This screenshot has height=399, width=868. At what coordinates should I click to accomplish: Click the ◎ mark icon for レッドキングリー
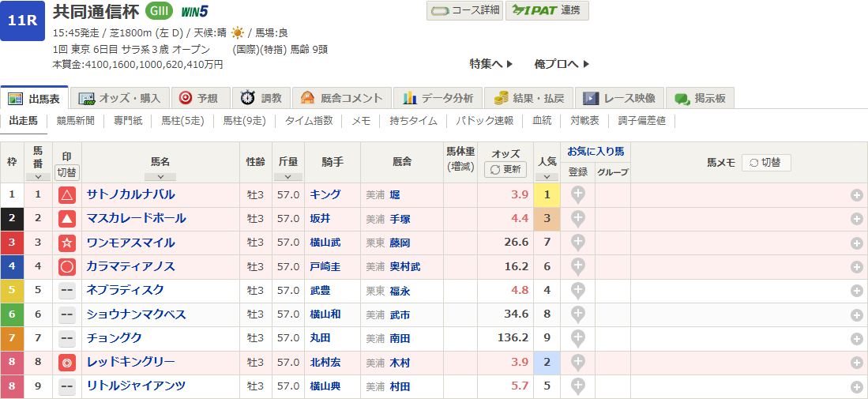point(67,363)
